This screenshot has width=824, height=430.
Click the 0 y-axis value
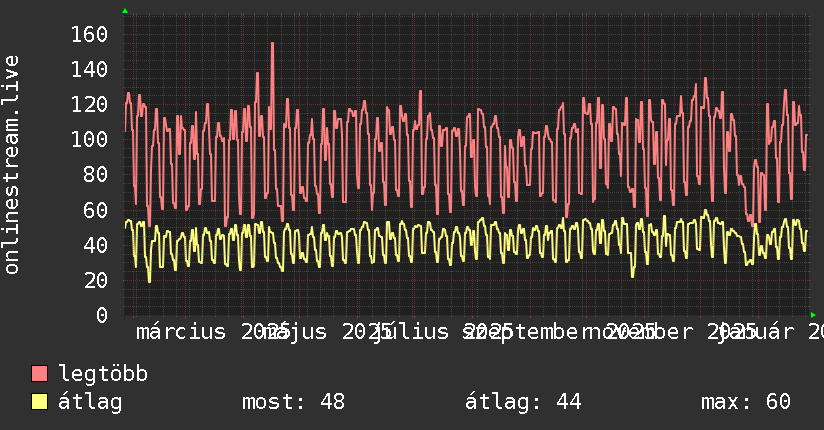point(102,315)
